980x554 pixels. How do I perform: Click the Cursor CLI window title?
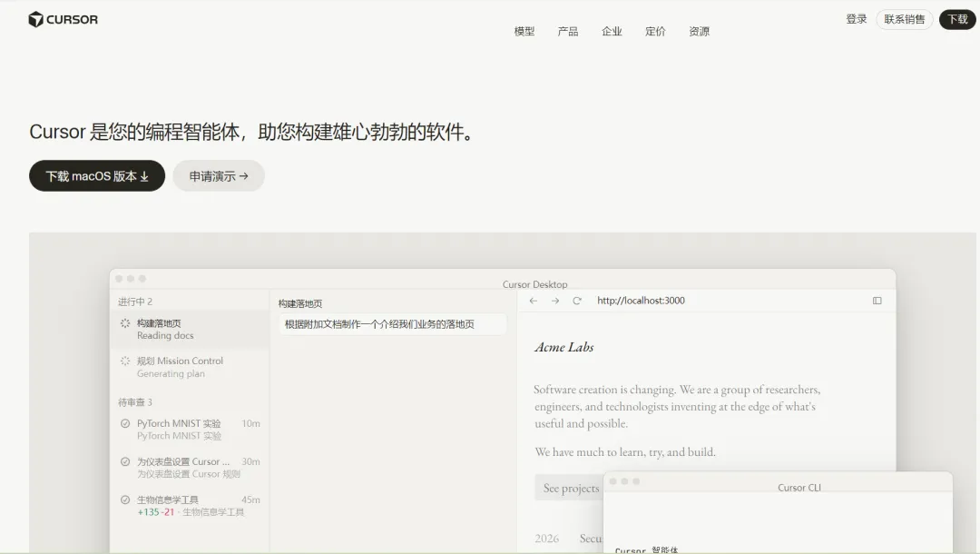tap(799, 487)
